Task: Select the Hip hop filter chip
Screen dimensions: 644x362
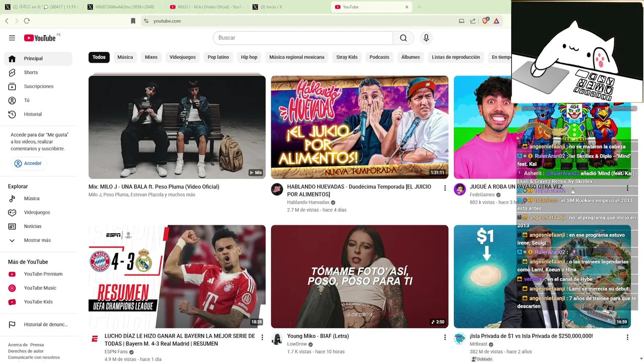Action: tap(249, 57)
